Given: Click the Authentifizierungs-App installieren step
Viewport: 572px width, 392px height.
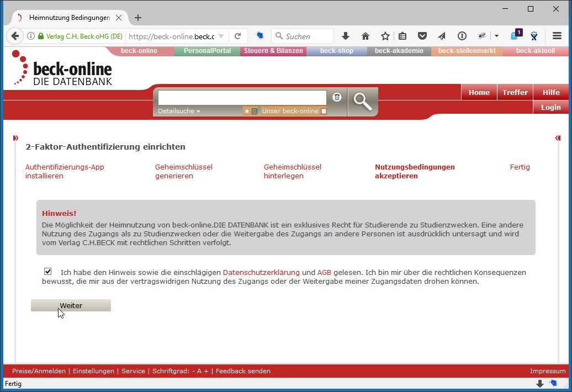Looking at the screenshot, I should (x=65, y=171).
